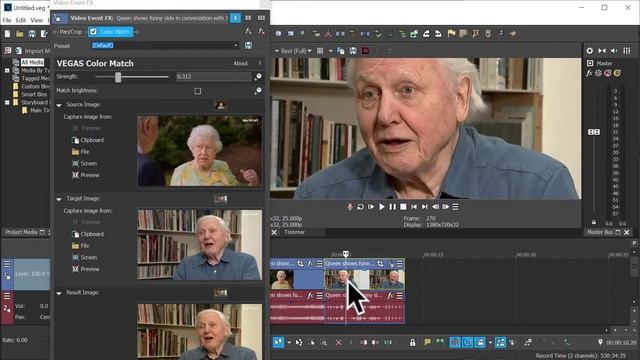The width and height of the screenshot is (640, 360).
Task: Click Strength value field 0.313
Action: 213,77
